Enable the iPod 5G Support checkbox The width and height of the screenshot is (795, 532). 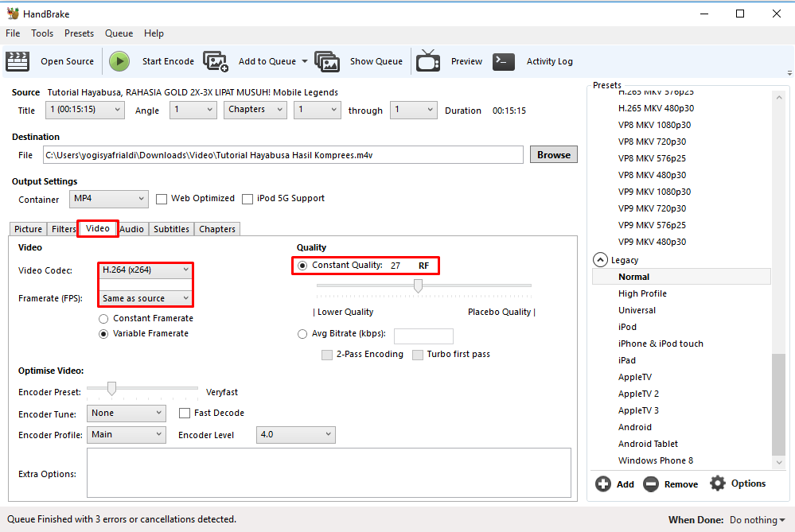pyautogui.click(x=247, y=199)
